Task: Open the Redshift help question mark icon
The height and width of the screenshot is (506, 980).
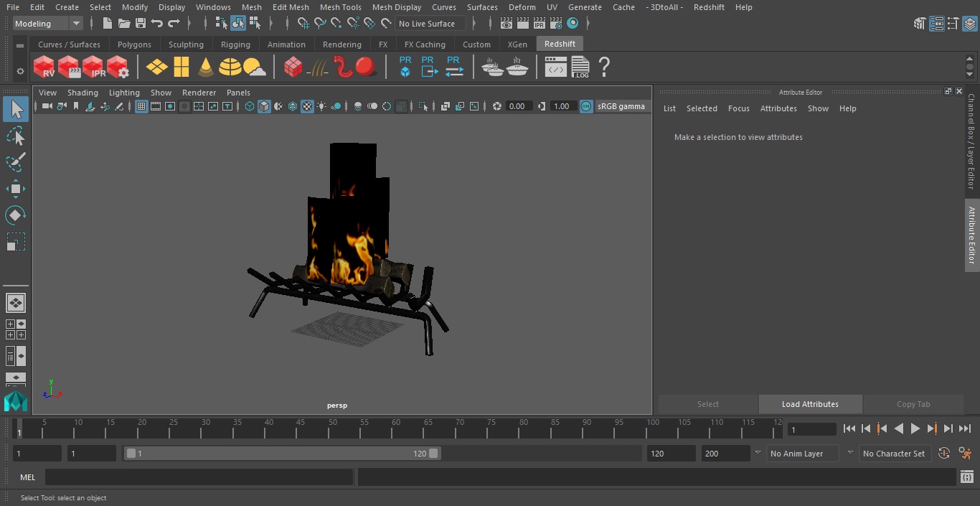Action: (x=604, y=67)
